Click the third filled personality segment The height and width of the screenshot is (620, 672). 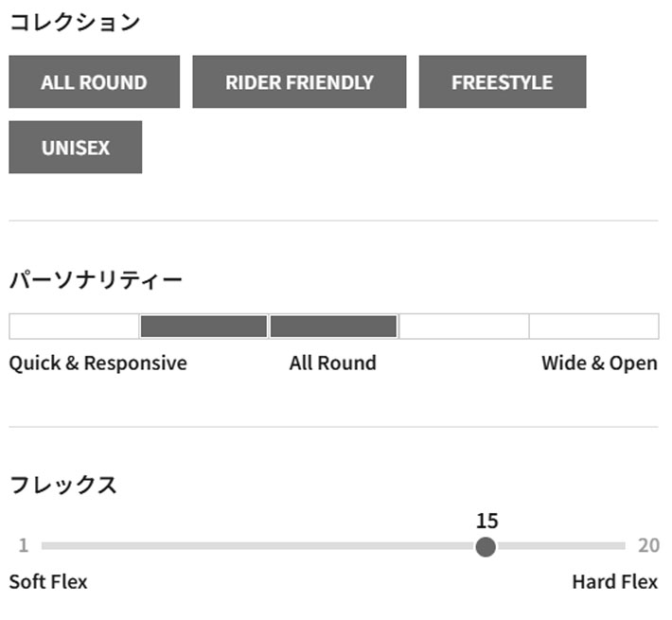333,327
